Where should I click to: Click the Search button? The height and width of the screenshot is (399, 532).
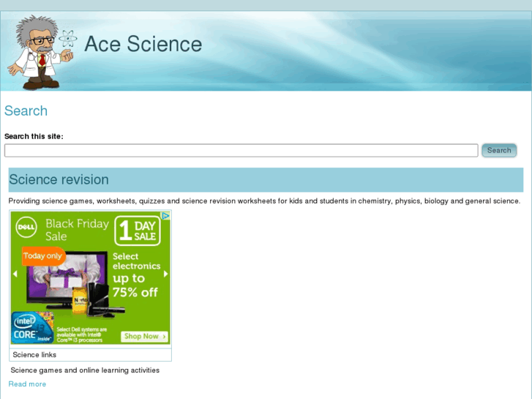click(x=499, y=150)
